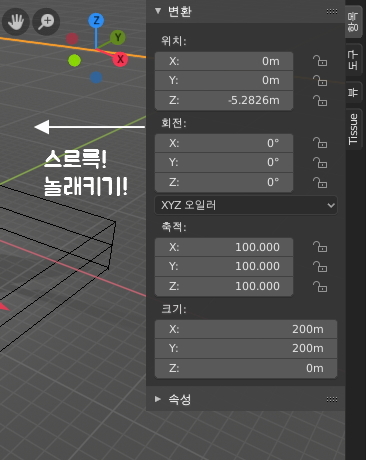Lock scale Y value
Viewport: 366px width, 460px height.
point(320,266)
